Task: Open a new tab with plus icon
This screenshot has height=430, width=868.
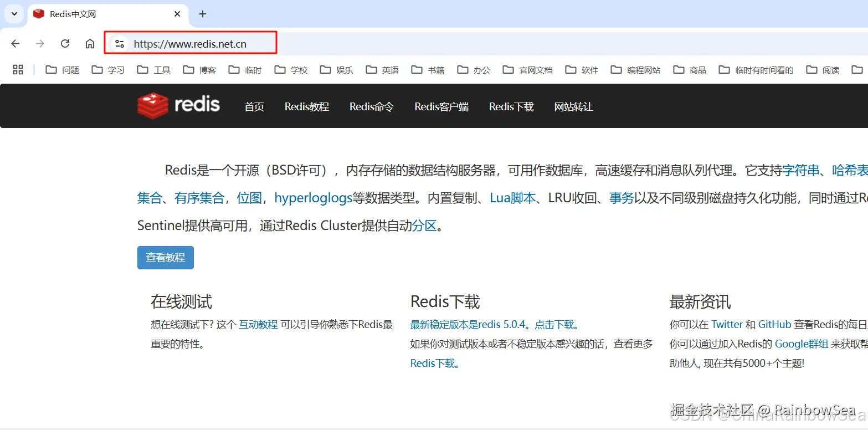Action: tap(203, 14)
